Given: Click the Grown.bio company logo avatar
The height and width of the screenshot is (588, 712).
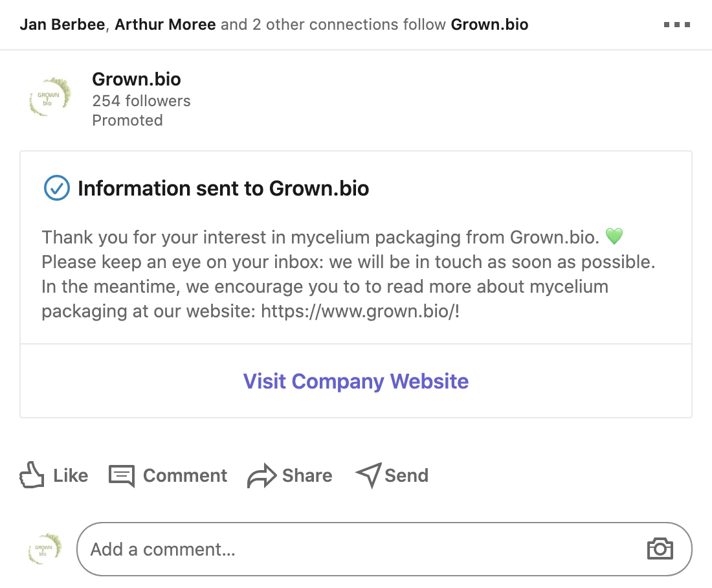Looking at the screenshot, I should (x=50, y=96).
